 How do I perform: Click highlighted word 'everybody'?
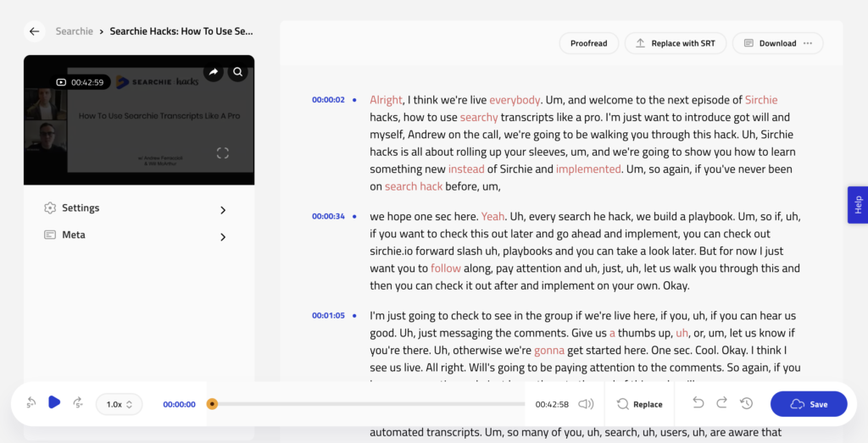pyautogui.click(x=515, y=100)
